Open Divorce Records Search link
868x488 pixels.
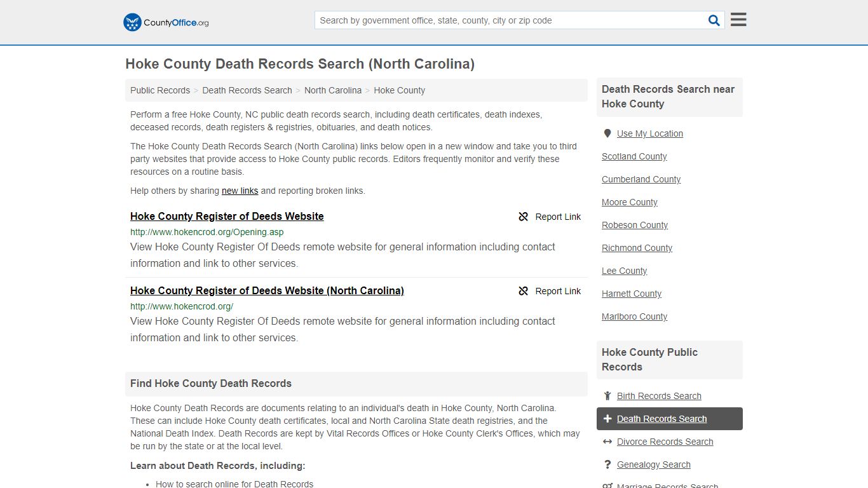click(665, 442)
